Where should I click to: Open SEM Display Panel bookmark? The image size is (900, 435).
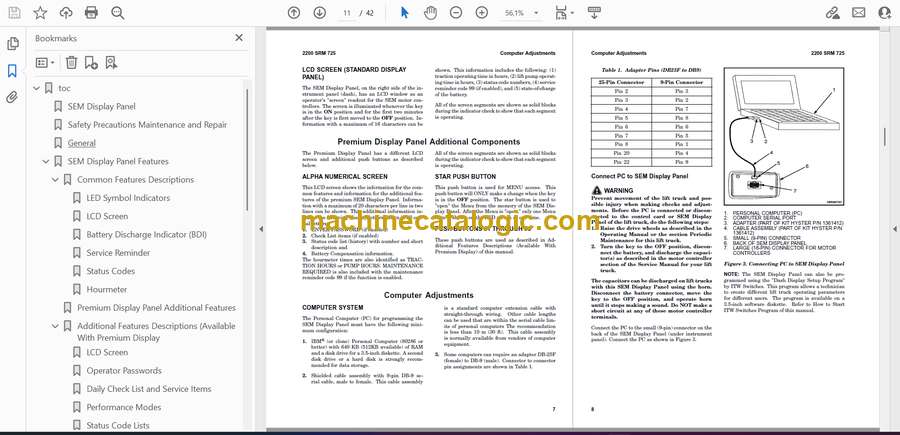coord(102,106)
